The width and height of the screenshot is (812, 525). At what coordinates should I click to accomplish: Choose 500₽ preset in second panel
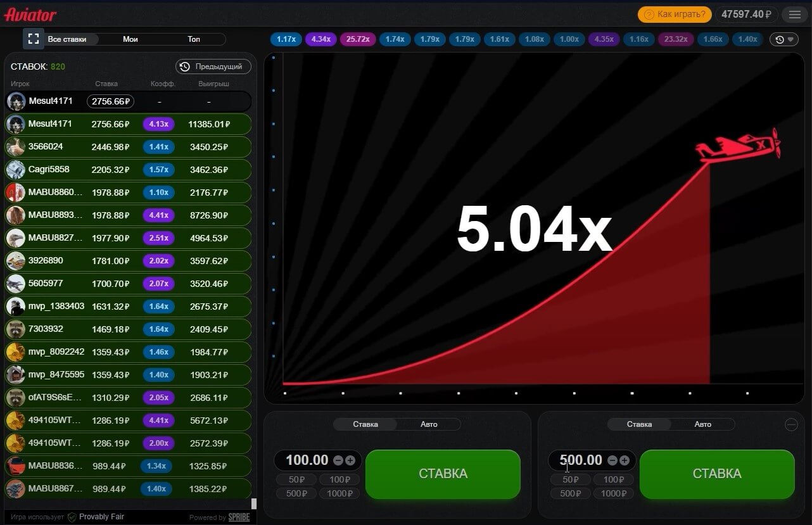coord(571,494)
